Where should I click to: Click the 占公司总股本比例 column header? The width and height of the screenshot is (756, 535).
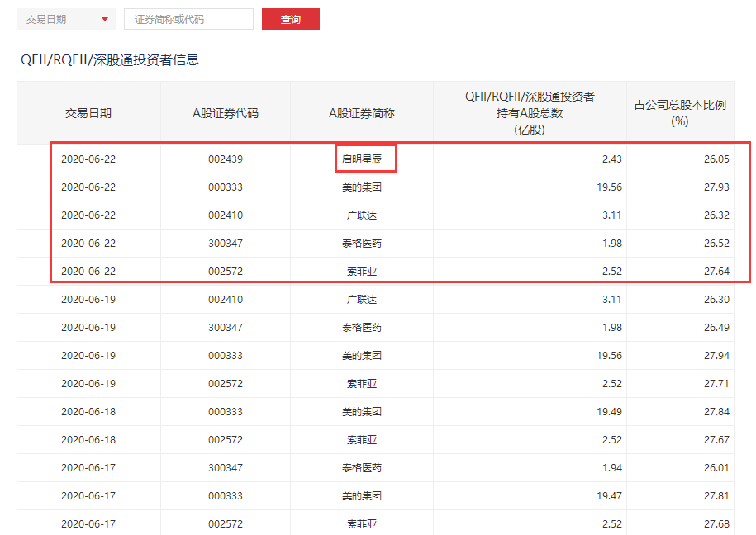pos(680,113)
